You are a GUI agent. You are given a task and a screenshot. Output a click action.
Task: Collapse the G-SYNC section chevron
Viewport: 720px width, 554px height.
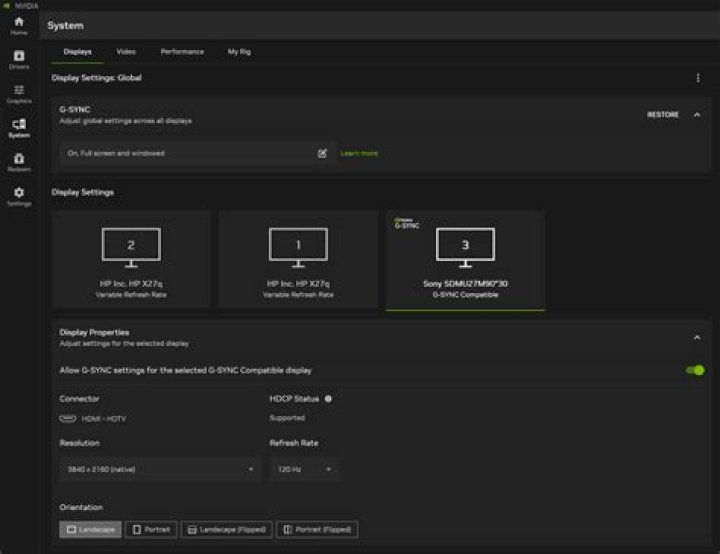coord(697,115)
